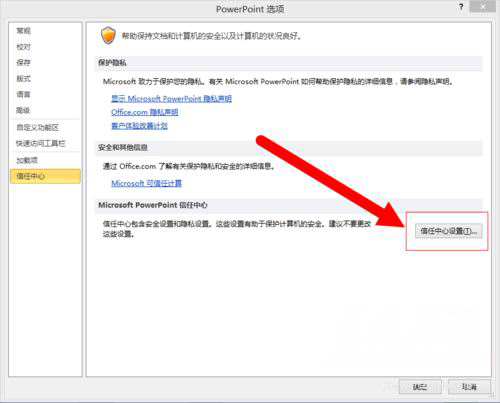The image size is (500, 403).
Task: Click the 信任中心设置(T)... button
Action: [449, 231]
